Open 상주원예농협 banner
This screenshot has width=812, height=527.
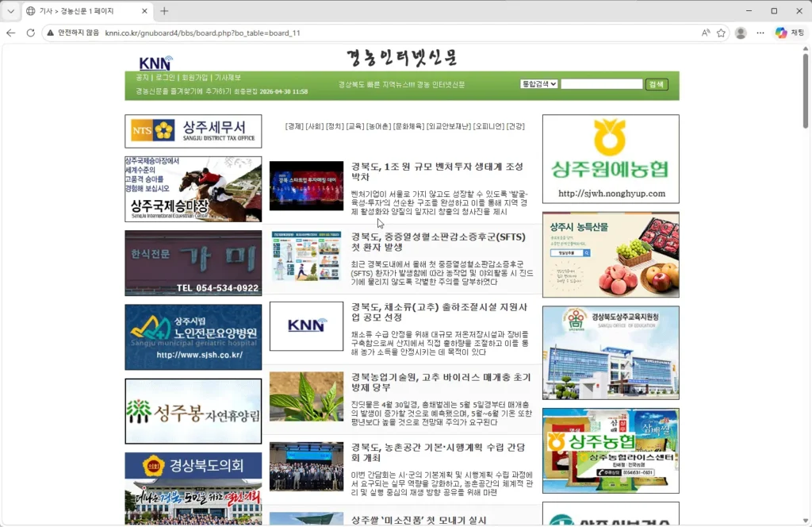(x=611, y=159)
